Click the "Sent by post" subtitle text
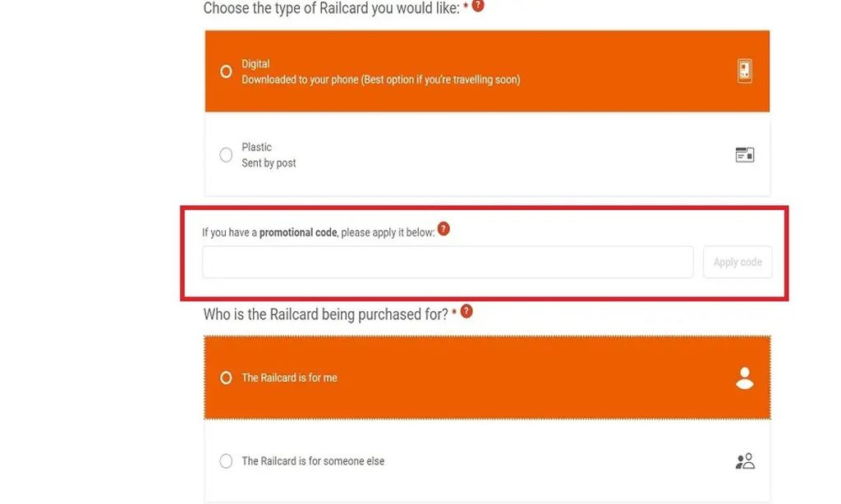This screenshot has width=841, height=504. (x=267, y=162)
